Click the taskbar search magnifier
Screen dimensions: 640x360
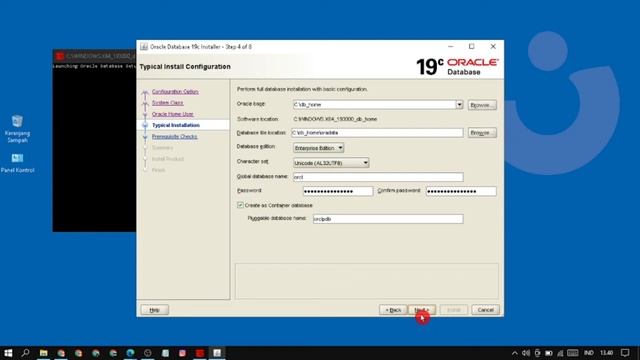coord(26,353)
